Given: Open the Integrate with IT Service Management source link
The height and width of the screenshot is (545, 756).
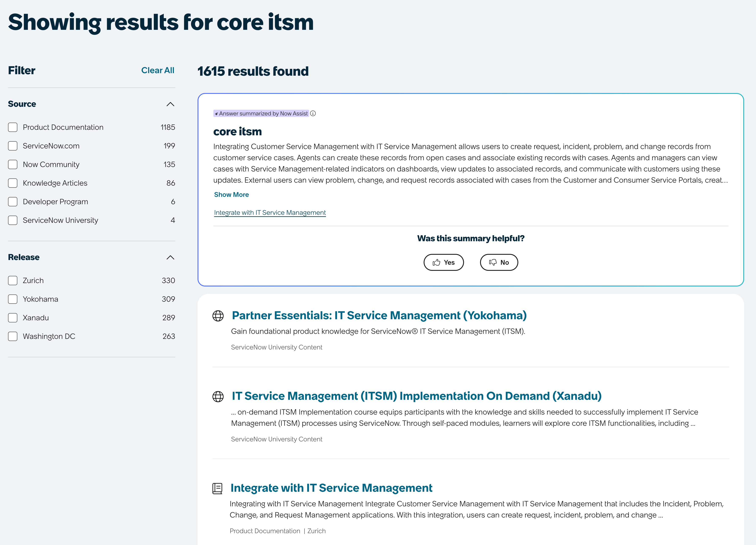Looking at the screenshot, I should click(270, 212).
